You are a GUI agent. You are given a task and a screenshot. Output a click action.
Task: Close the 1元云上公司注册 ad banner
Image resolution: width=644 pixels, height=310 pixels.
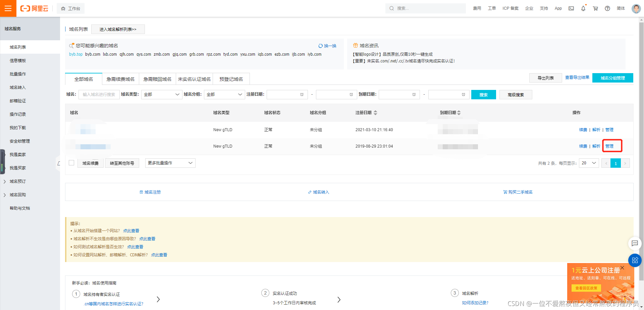[x=622, y=268]
